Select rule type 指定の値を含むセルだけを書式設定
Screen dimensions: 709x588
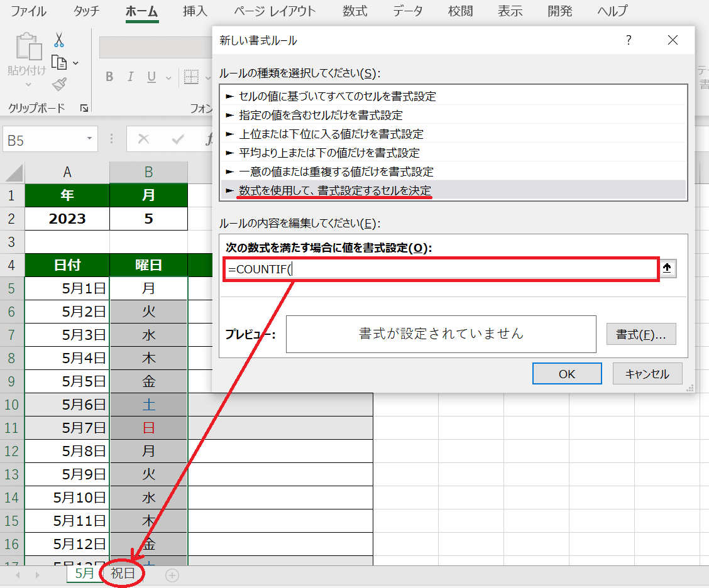click(x=321, y=115)
